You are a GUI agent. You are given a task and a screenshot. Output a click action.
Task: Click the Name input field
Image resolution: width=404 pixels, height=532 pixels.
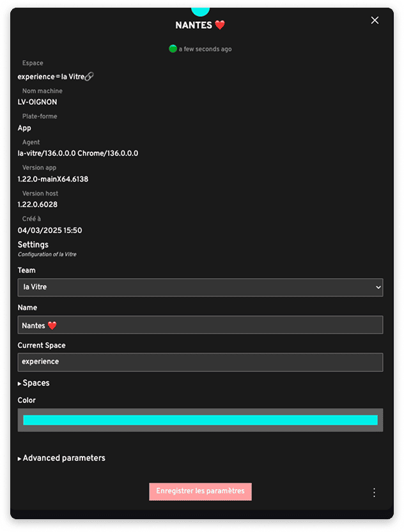click(x=200, y=325)
